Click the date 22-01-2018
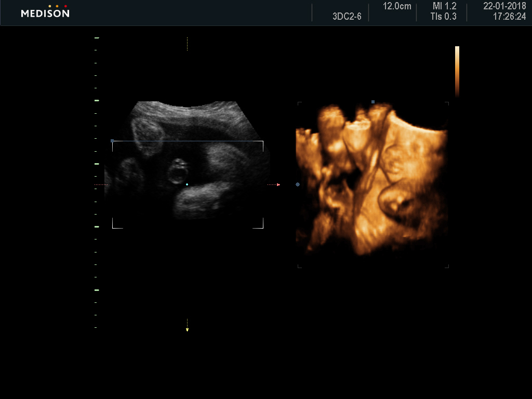532x399 pixels. (x=504, y=6)
